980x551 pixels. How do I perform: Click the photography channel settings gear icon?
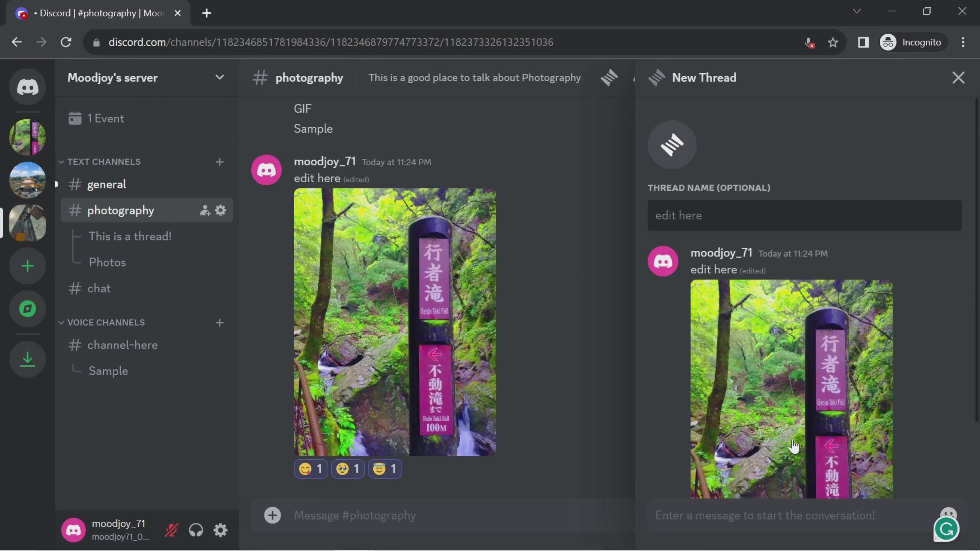[220, 210]
